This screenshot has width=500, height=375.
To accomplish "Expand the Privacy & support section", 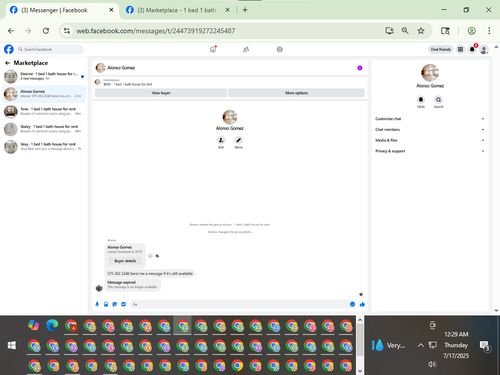I will pos(430,151).
